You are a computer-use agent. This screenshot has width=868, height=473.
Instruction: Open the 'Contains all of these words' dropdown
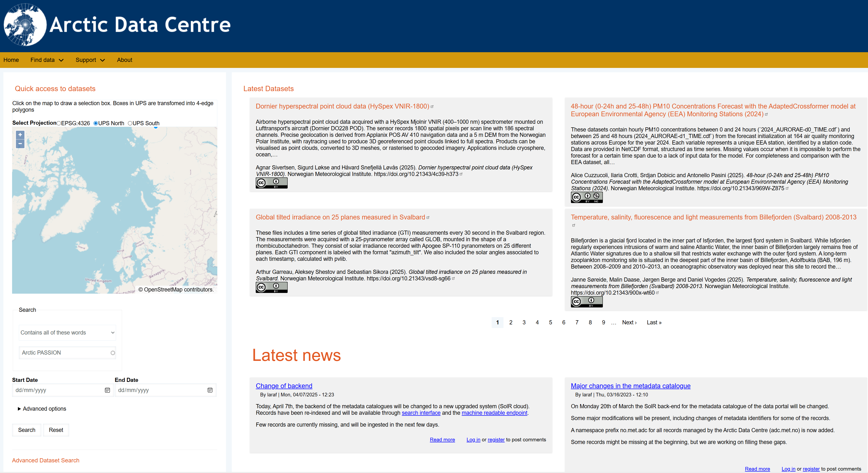(x=67, y=333)
